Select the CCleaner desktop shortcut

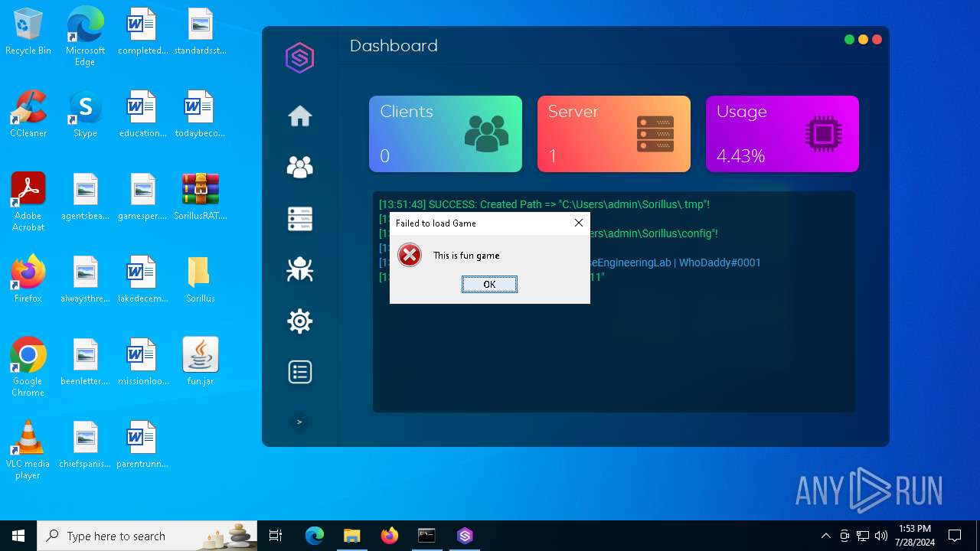point(28,115)
